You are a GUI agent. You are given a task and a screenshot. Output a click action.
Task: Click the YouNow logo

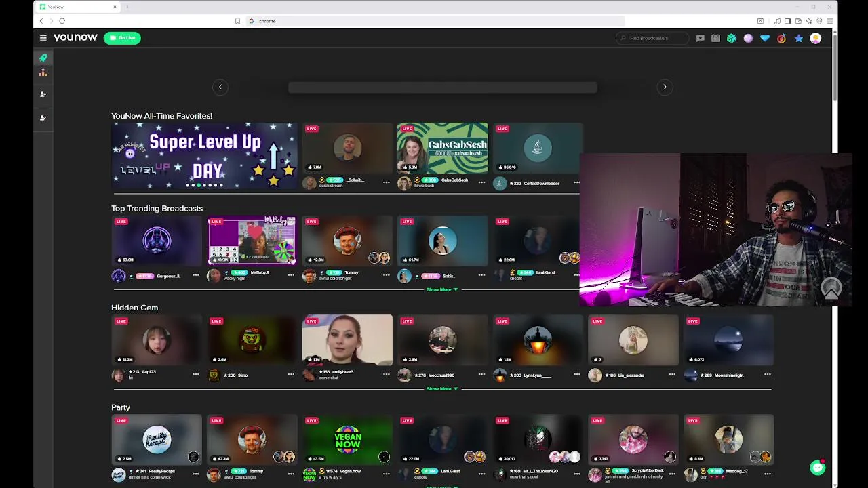75,38
